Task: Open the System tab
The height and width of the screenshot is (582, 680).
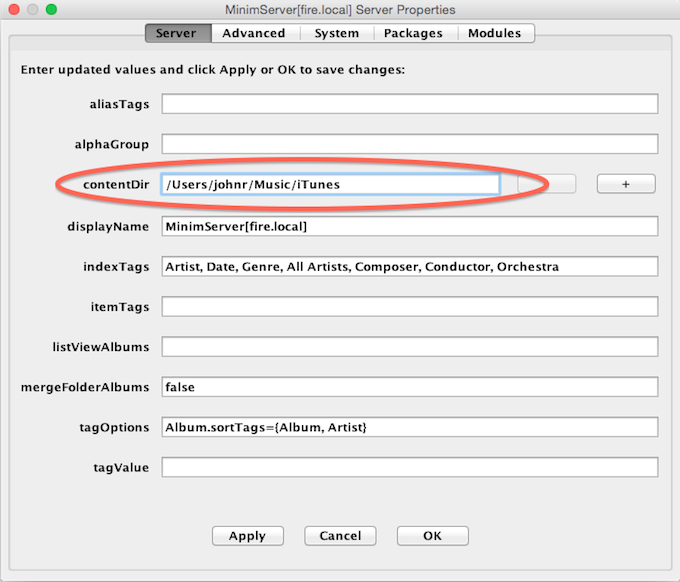Action: click(337, 33)
